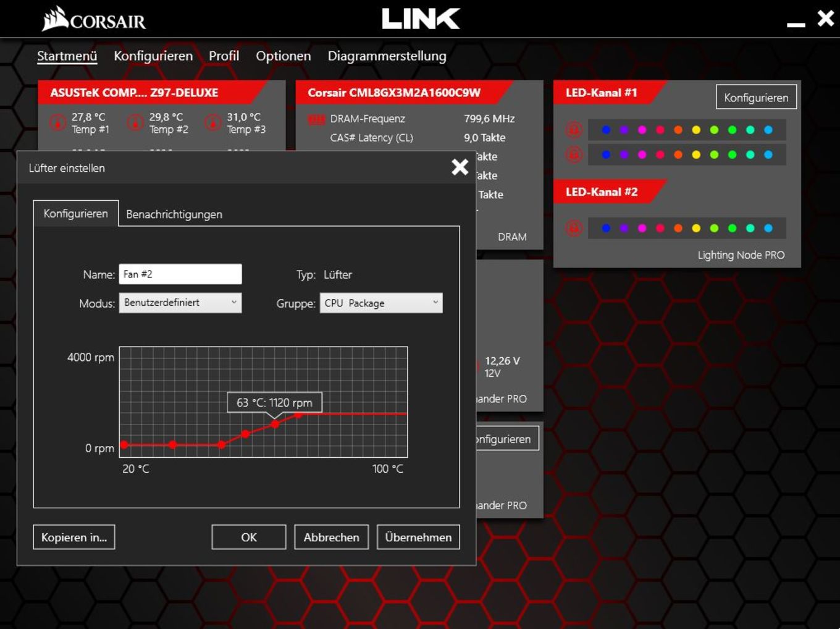Viewport: 840px width, 629px height.
Task: Click the Temp #1 thermometer icon
Action: (x=58, y=123)
